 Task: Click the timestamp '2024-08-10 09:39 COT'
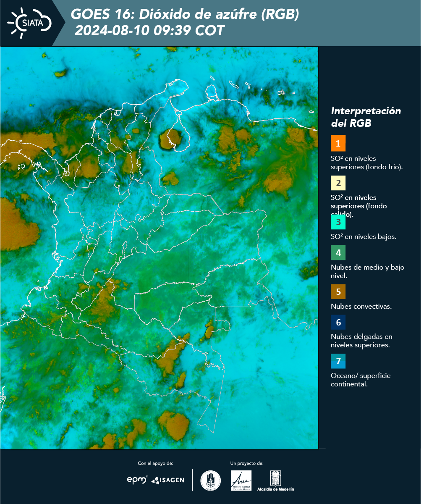tap(149, 31)
